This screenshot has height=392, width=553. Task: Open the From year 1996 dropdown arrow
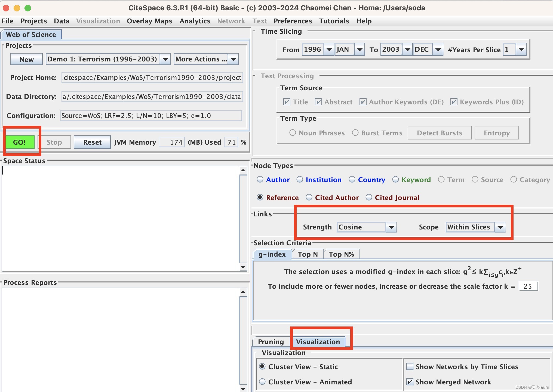click(329, 49)
